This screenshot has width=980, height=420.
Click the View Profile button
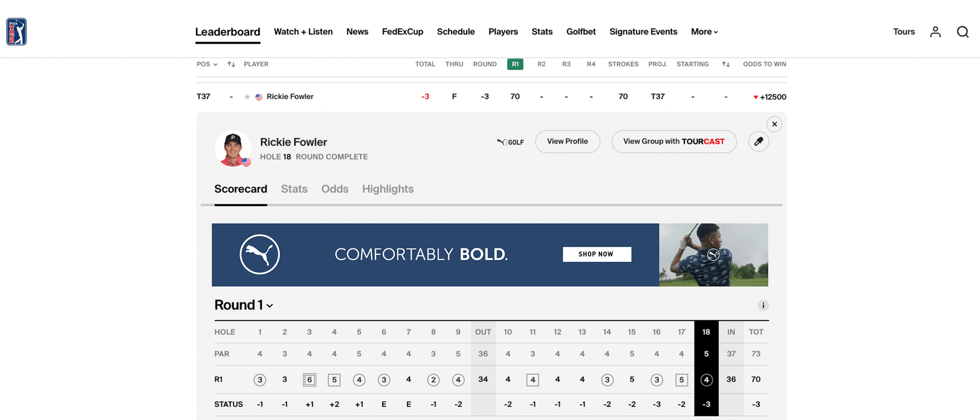click(567, 142)
